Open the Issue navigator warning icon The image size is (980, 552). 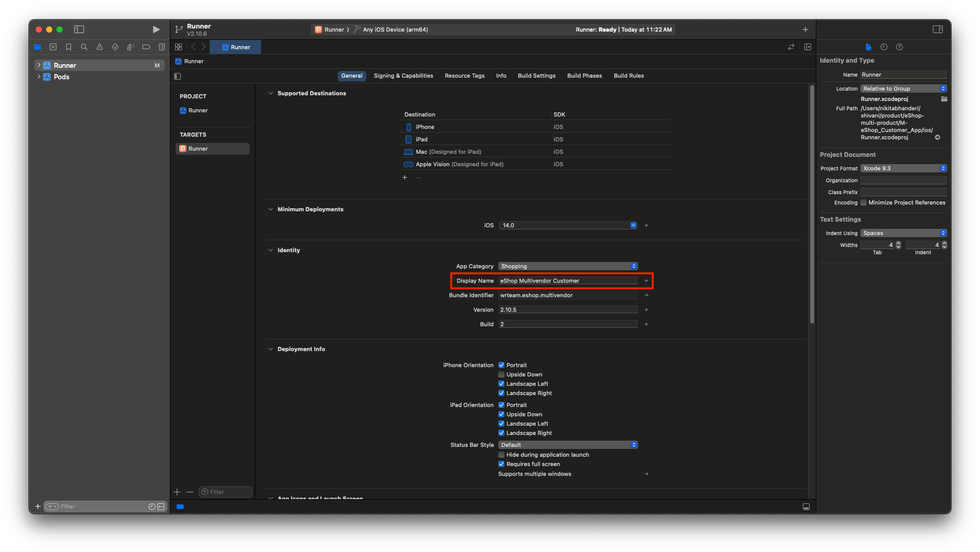[99, 47]
